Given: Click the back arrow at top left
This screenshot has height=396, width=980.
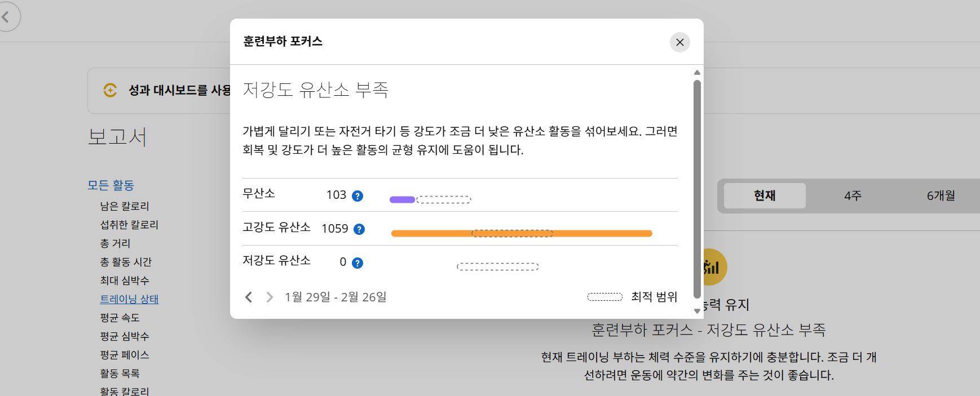Looking at the screenshot, I should coord(7,16).
